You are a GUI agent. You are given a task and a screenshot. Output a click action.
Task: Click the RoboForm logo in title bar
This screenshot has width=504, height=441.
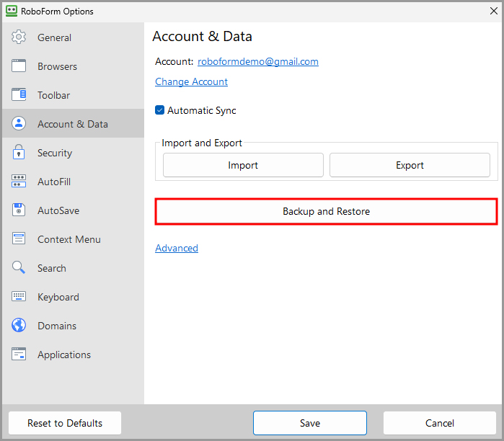coord(12,11)
